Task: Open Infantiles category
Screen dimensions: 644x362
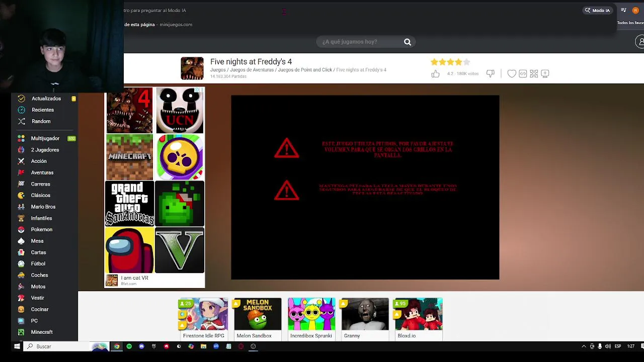Action: click(x=41, y=218)
